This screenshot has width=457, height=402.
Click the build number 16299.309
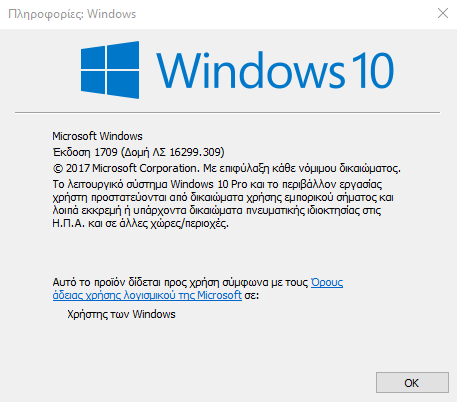tap(195, 152)
